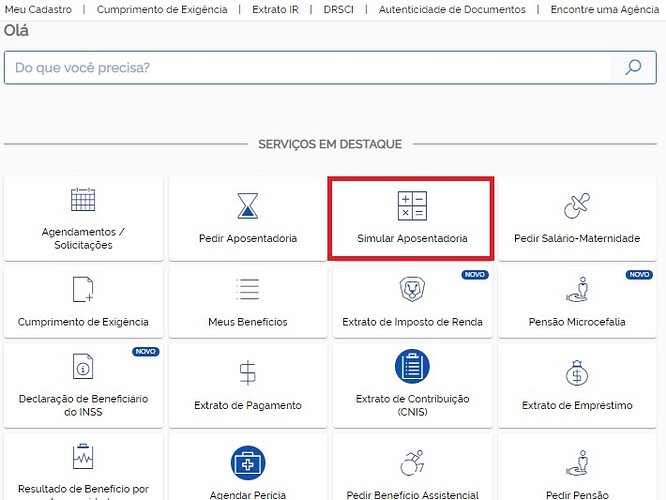Viewport: 666px width, 500px height.
Task: Click the Extrato de Pagamento dollar icon
Action: coord(247,373)
